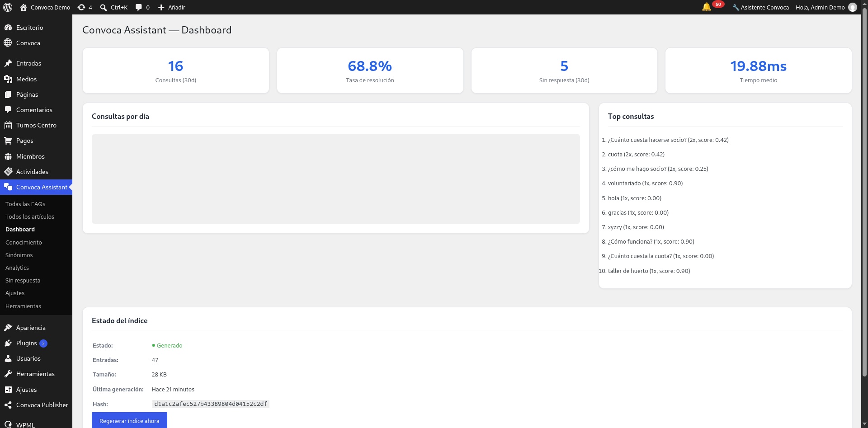This screenshot has width=868, height=428.
Task: Open Todas las FAQs submenu
Action: tap(25, 204)
